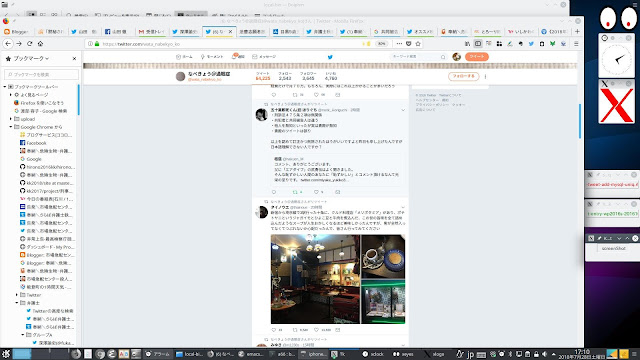Viewport: 640px width, 360px height.
Task: Click the orange Tweet (ツイート) button
Action: (x=477, y=57)
